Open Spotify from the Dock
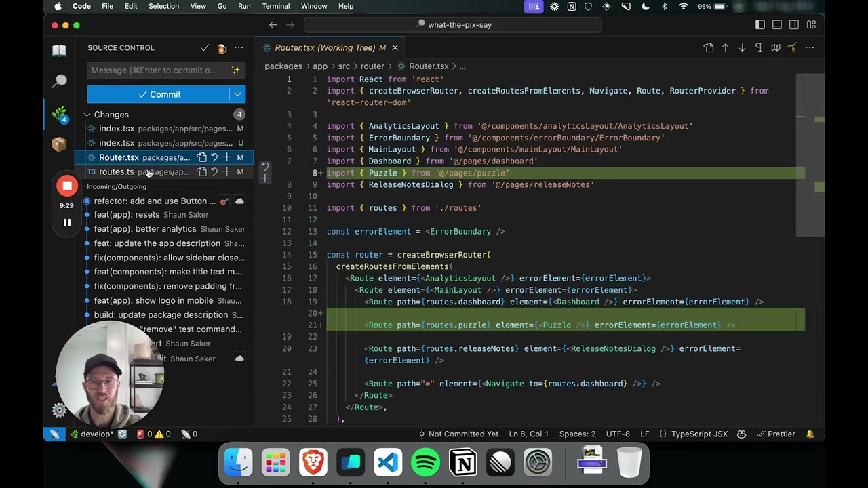 coord(426,464)
